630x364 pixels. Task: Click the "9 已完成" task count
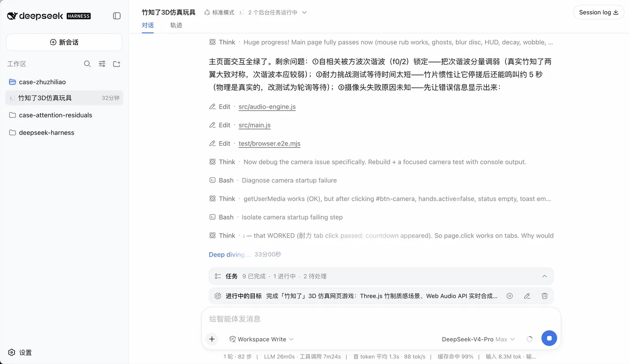coord(254,276)
